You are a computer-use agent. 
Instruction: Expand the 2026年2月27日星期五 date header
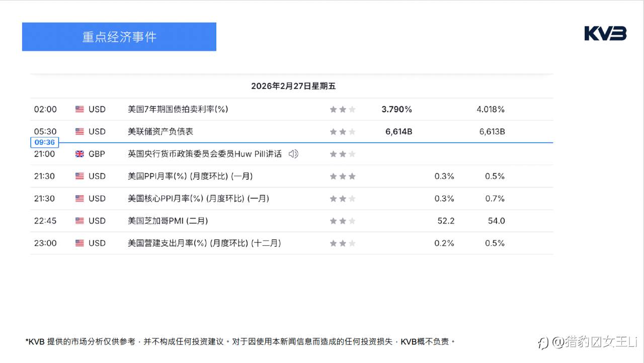(293, 86)
